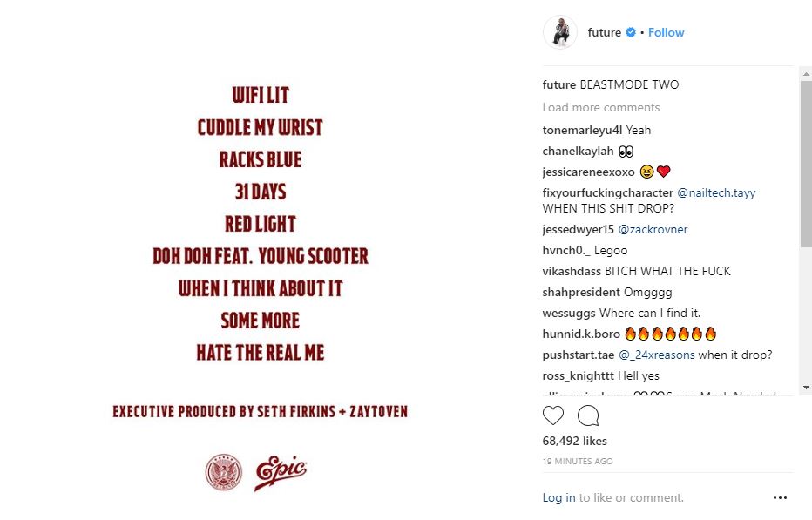Open the tonemarleyu4l commenter profile

coord(582,130)
